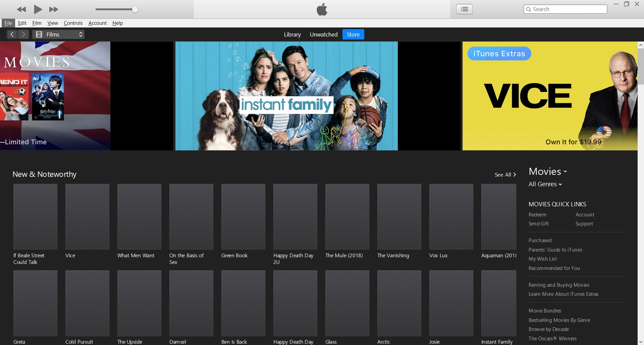Screen dimensions: 644x345
Task: Open Bestselling Movies By Genre
Action: click(x=559, y=320)
